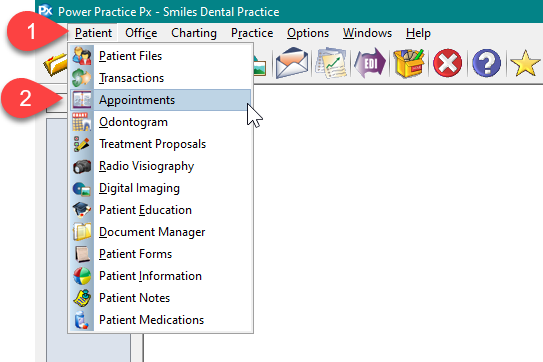Open help with the blue question mark icon
The image size is (543, 362).
pyautogui.click(x=487, y=63)
